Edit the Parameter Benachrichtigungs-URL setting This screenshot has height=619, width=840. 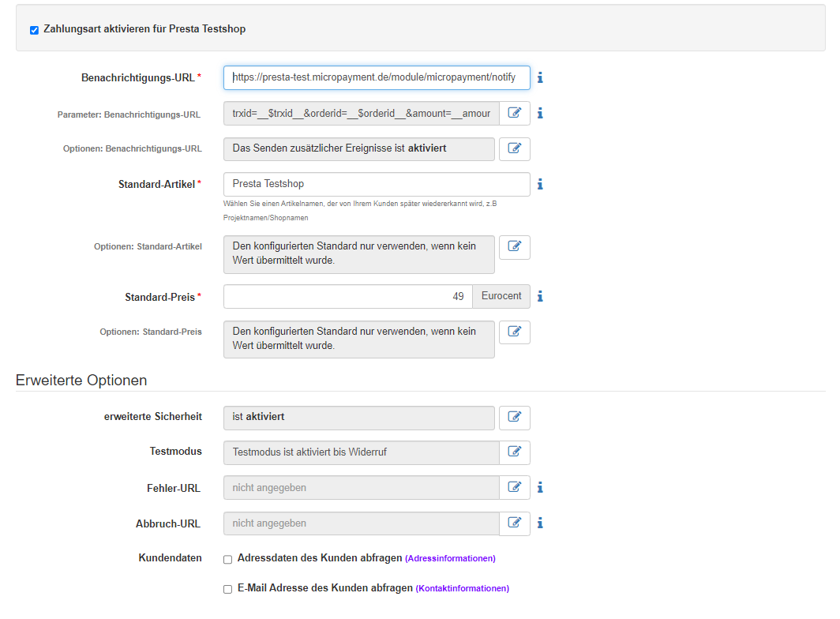pos(514,113)
